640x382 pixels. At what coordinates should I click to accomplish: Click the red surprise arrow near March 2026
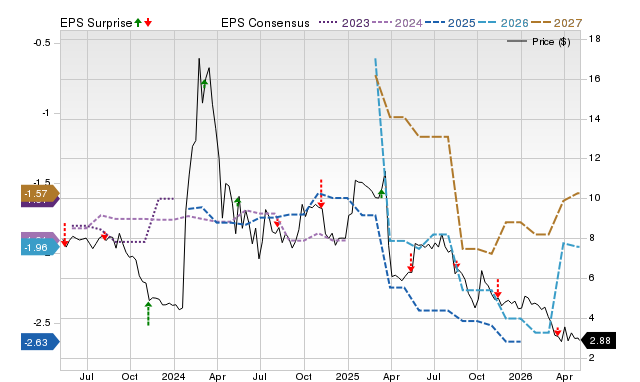point(557,331)
